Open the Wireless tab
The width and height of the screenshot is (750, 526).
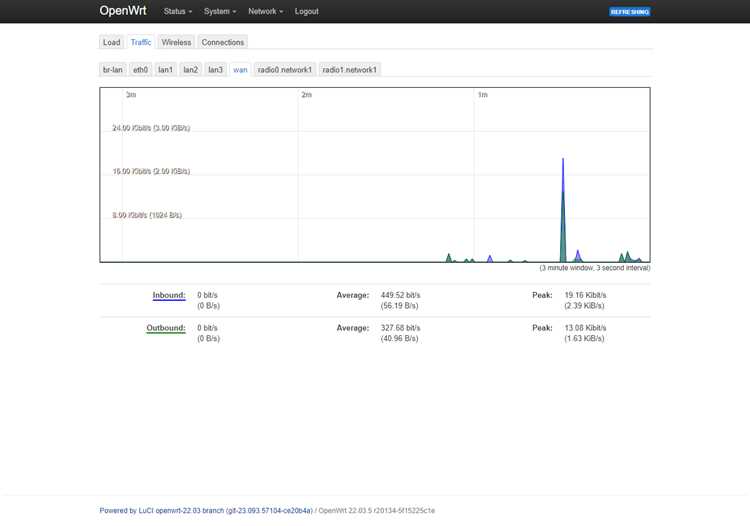tap(176, 42)
